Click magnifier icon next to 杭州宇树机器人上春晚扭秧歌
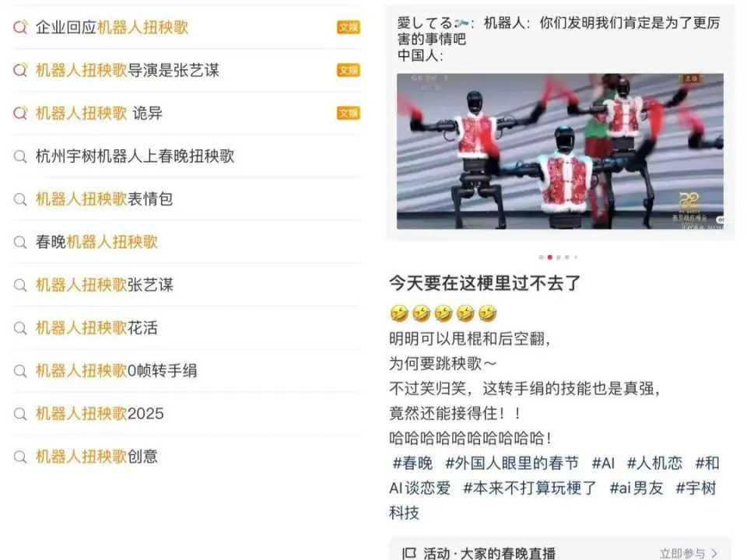Screen dimensions: 747x560 coord(20,156)
